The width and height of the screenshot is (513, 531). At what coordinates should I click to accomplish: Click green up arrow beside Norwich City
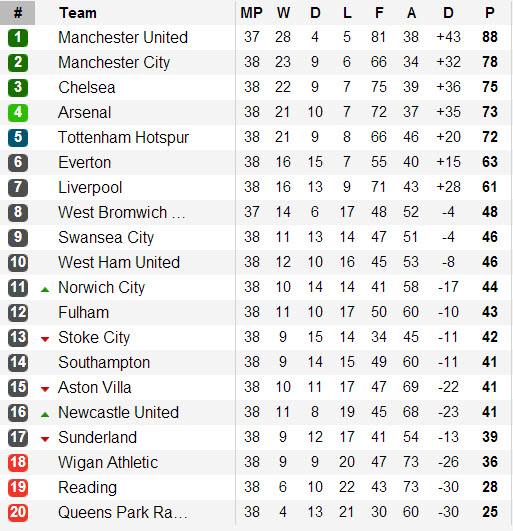45,290
